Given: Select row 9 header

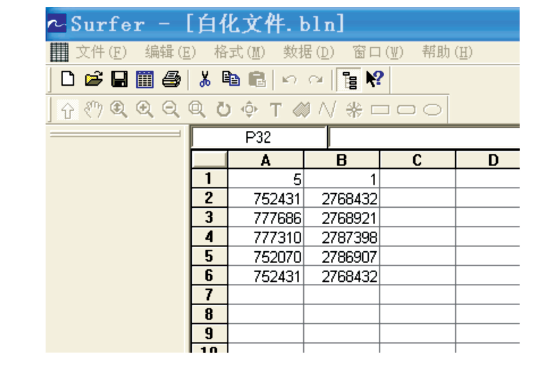Looking at the screenshot, I should tap(209, 334).
